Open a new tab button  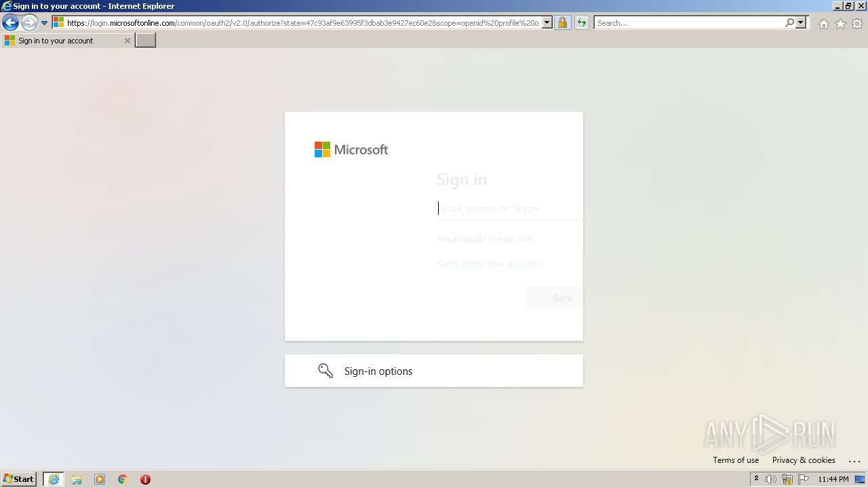coord(146,41)
